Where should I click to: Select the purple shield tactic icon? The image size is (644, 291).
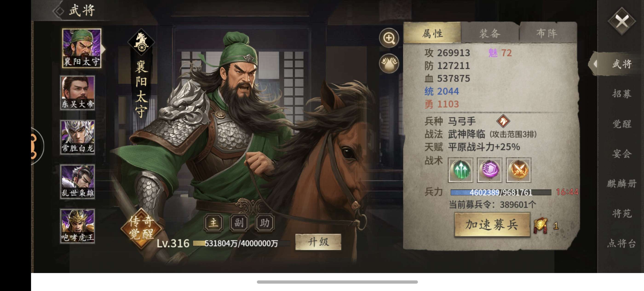(x=489, y=170)
